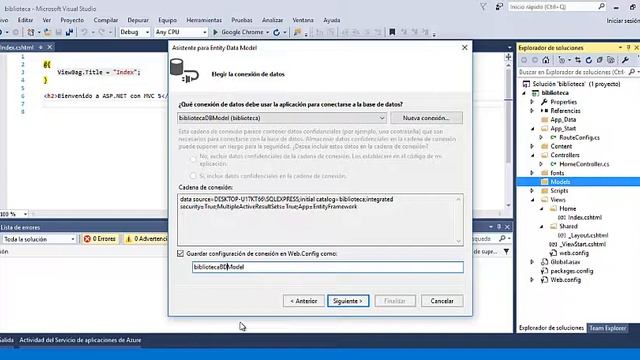
Task: Toggle the Guardar configuración en Web.Config checkbox
Action: coord(180,253)
